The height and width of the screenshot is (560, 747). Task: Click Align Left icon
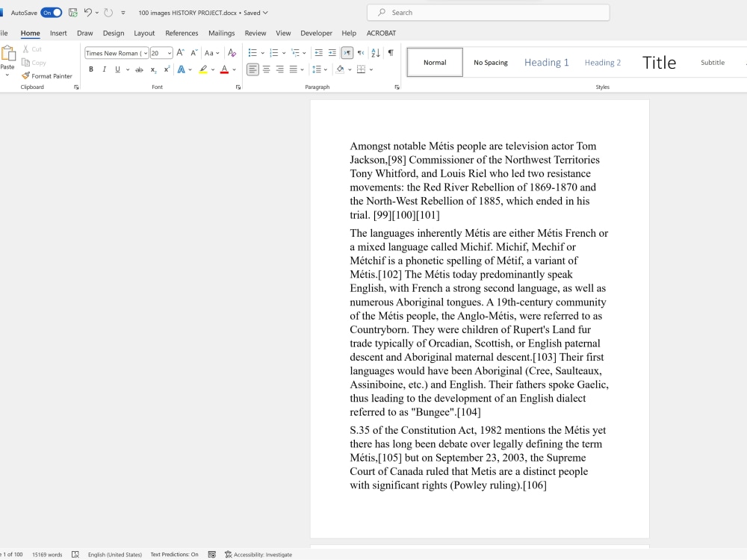pyautogui.click(x=252, y=69)
